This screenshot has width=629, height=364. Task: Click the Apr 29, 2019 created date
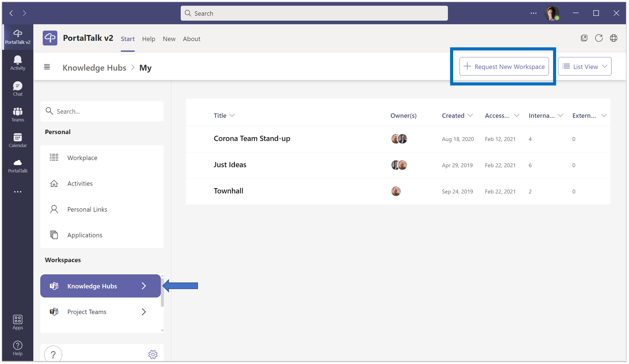tap(457, 165)
